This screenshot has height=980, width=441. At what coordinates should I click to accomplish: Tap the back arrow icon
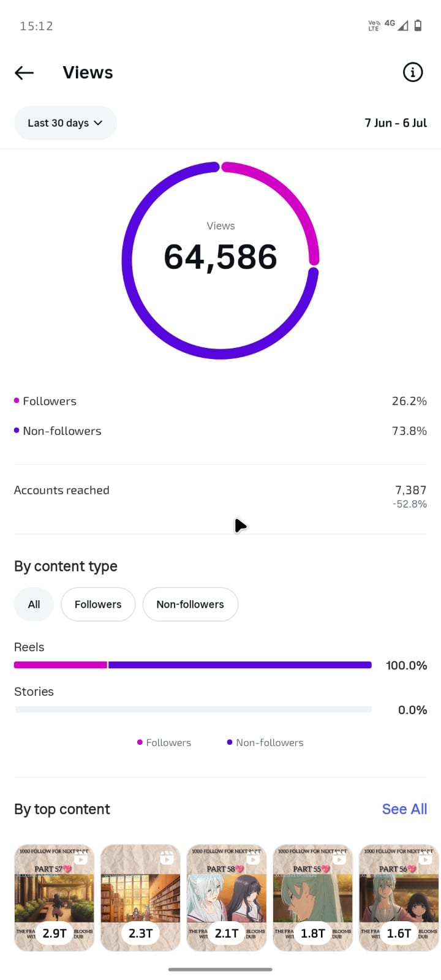[24, 73]
